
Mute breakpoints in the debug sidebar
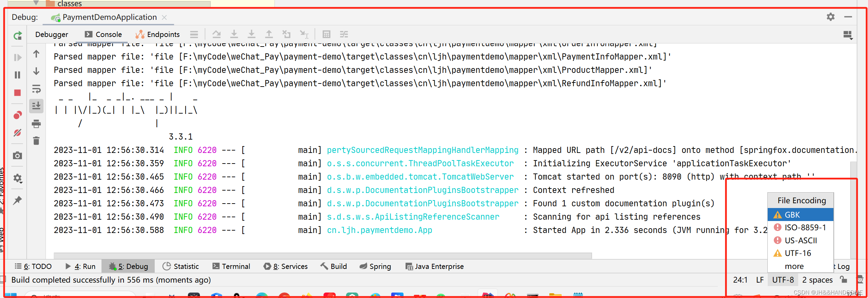pos(17,133)
